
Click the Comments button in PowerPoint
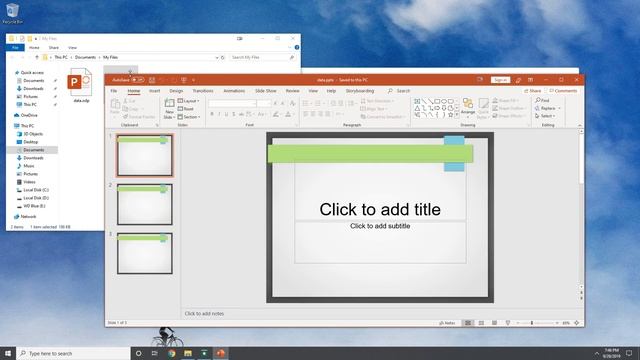tap(563, 91)
